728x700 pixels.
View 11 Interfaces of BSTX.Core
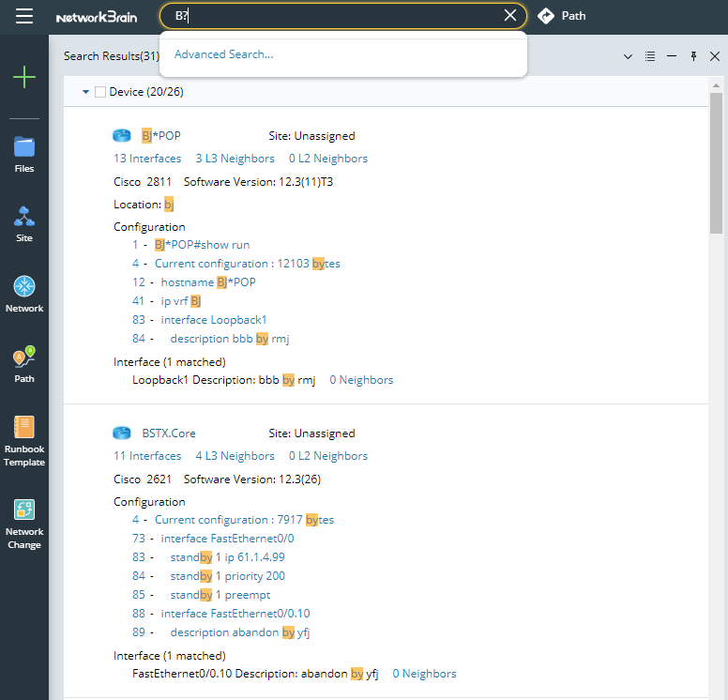click(147, 456)
